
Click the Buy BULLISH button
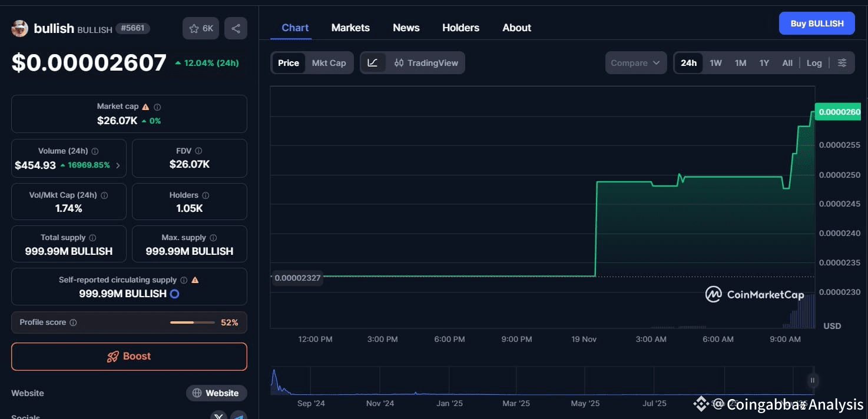tap(817, 23)
